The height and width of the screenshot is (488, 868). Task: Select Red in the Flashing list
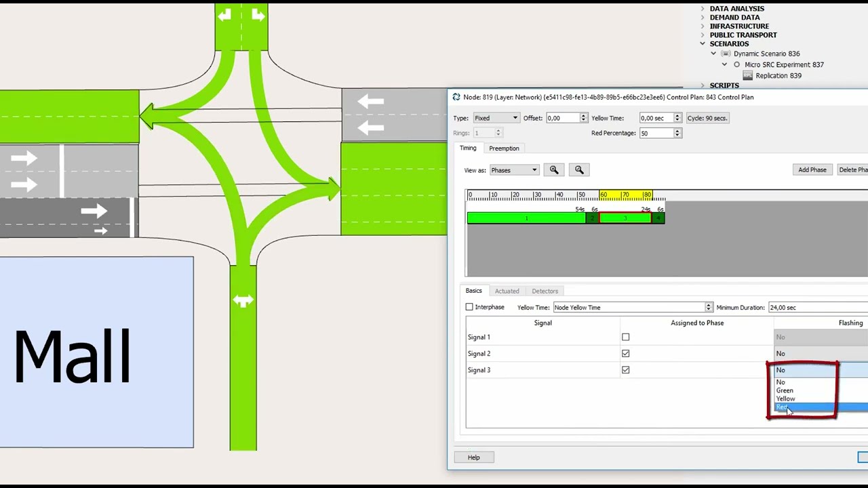coord(821,407)
